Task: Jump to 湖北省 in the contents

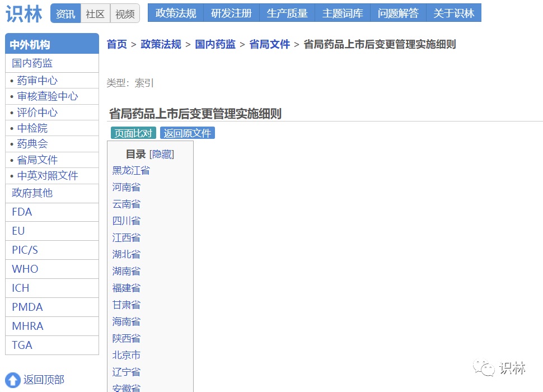Action: tap(127, 255)
